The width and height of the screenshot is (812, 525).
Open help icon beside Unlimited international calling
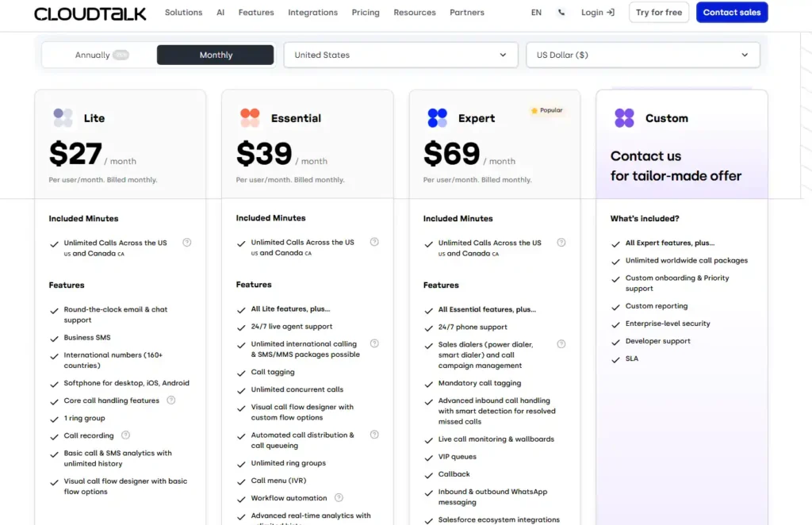pos(374,343)
